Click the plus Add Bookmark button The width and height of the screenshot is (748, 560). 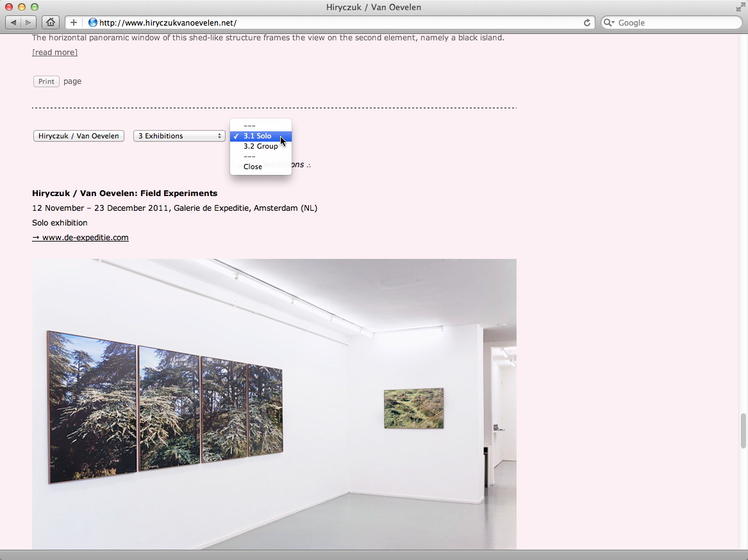74,22
